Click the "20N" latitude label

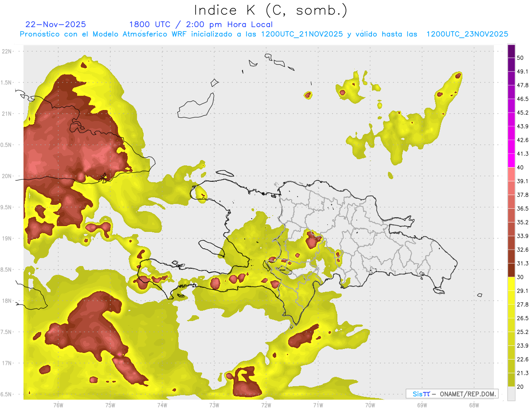[x=6, y=176]
